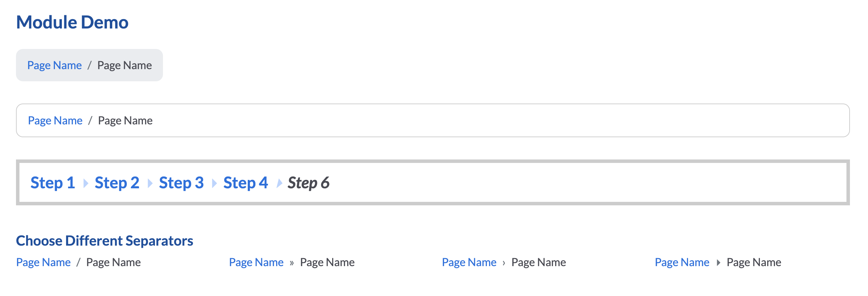This screenshot has height=296, width=868.
Task: Open Step 4 from the bordered stepper
Action: 246,182
